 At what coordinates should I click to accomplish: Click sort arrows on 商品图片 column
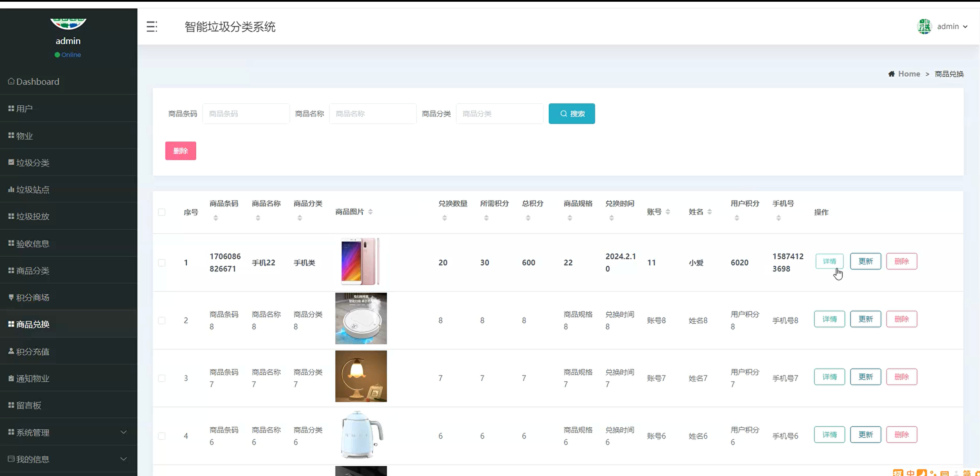[x=371, y=212]
